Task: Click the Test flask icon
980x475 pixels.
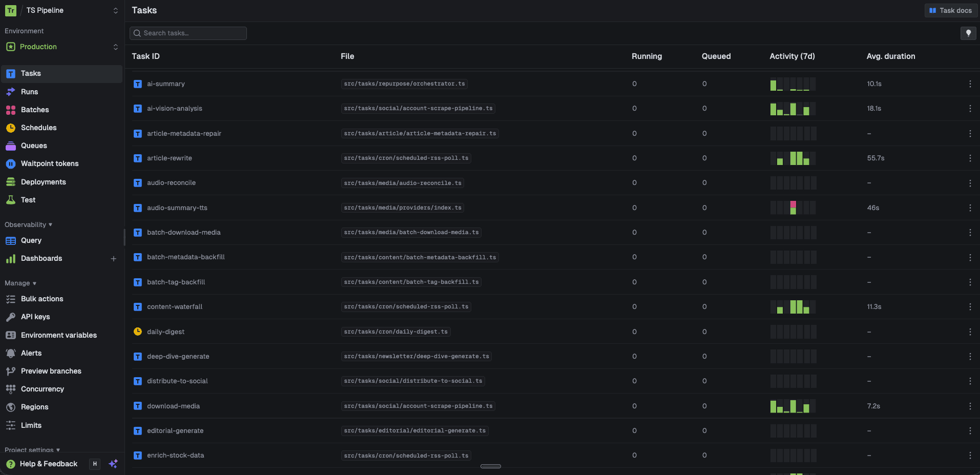Action: click(x=11, y=200)
